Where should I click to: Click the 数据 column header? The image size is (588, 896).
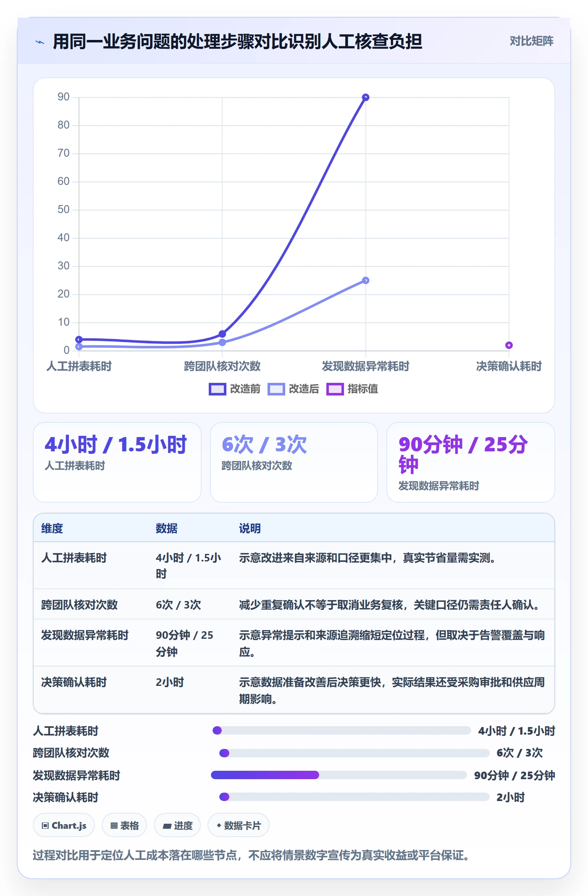pos(167,528)
